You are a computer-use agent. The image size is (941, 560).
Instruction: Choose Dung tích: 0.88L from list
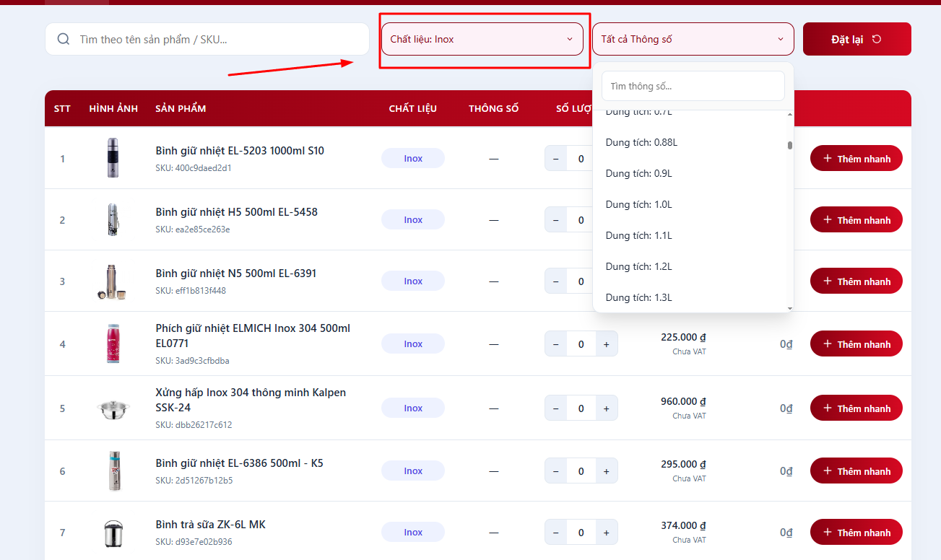pyautogui.click(x=641, y=142)
